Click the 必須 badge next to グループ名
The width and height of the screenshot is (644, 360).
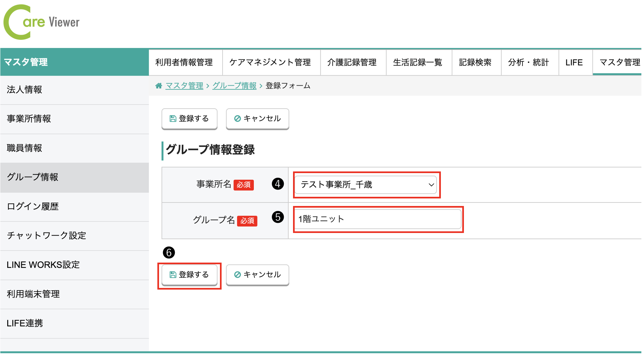click(x=247, y=221)
